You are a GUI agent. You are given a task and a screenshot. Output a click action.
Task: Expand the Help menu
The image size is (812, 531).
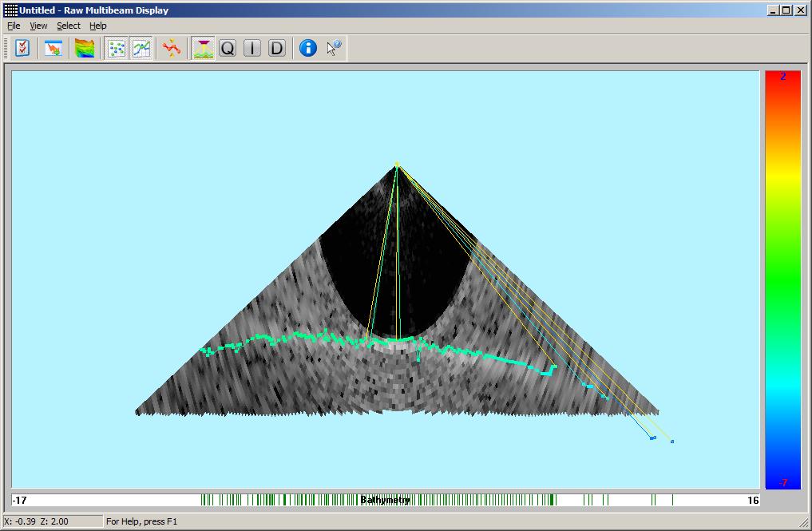(x=97, y=26)
